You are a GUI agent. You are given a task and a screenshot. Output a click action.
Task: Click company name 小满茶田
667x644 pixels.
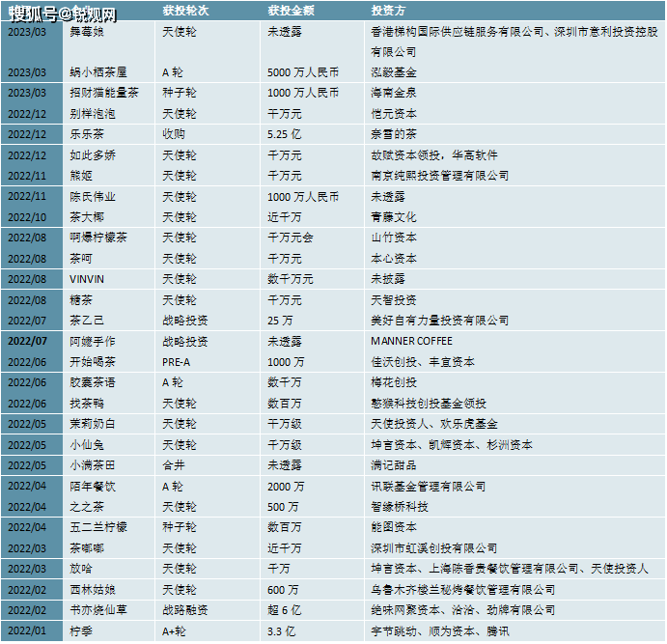coord(93,465)
